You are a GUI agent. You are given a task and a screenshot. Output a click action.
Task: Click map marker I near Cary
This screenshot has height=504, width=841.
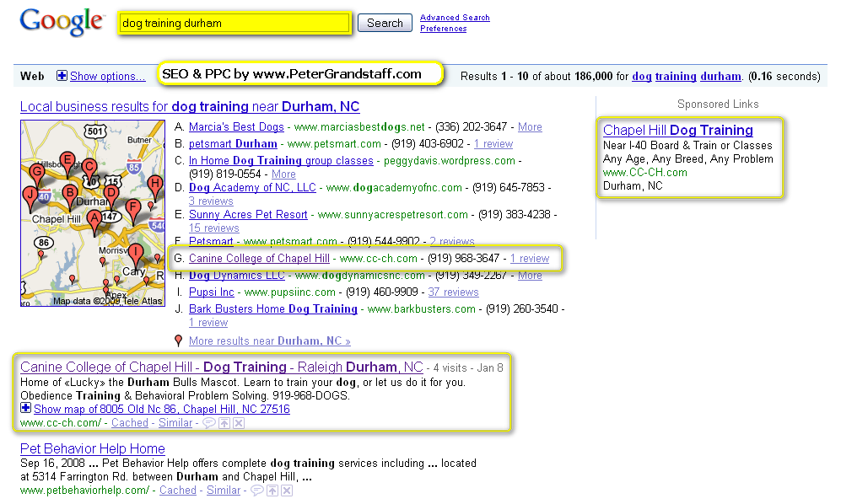[136, 255]
